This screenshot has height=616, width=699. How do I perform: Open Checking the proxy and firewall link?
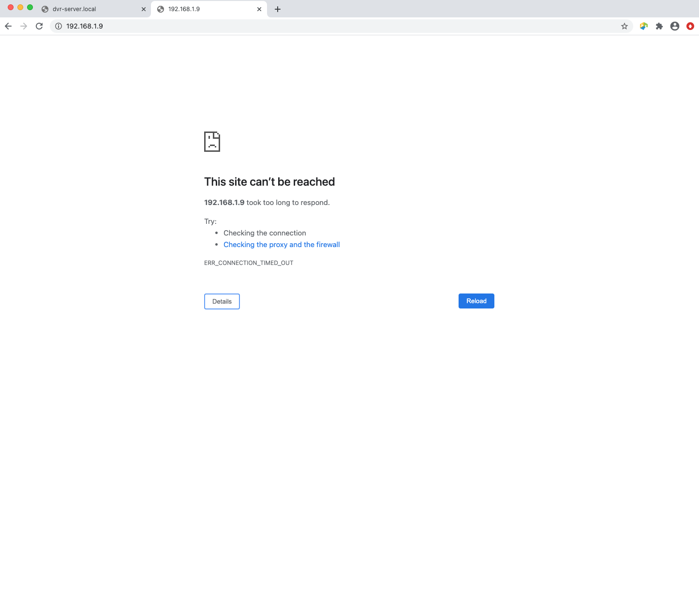[x=282, y=245]
